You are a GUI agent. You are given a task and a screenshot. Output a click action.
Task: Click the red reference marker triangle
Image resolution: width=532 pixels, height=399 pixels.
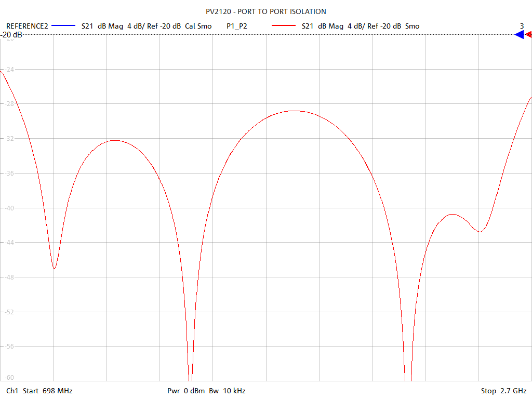[528, 35]
